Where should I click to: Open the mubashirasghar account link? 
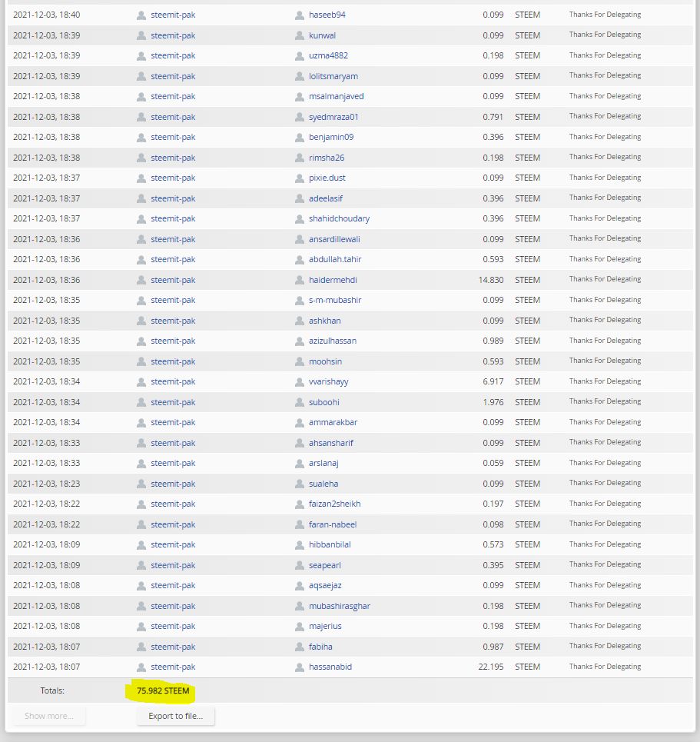pyautogui.click(x=340, y=606)
